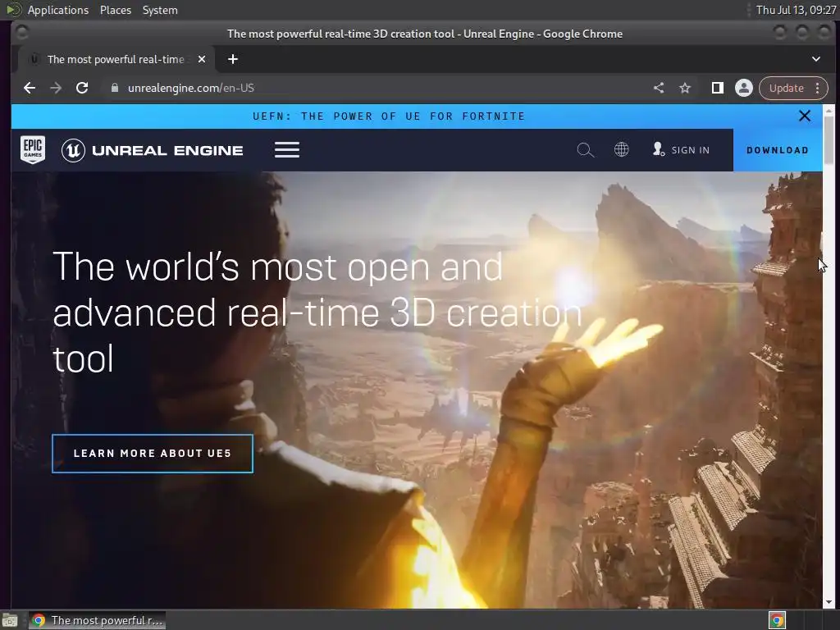Viewport: 840px width, 630px height.
Task: Click the window menu button in title bar
Action: (21, 33)
